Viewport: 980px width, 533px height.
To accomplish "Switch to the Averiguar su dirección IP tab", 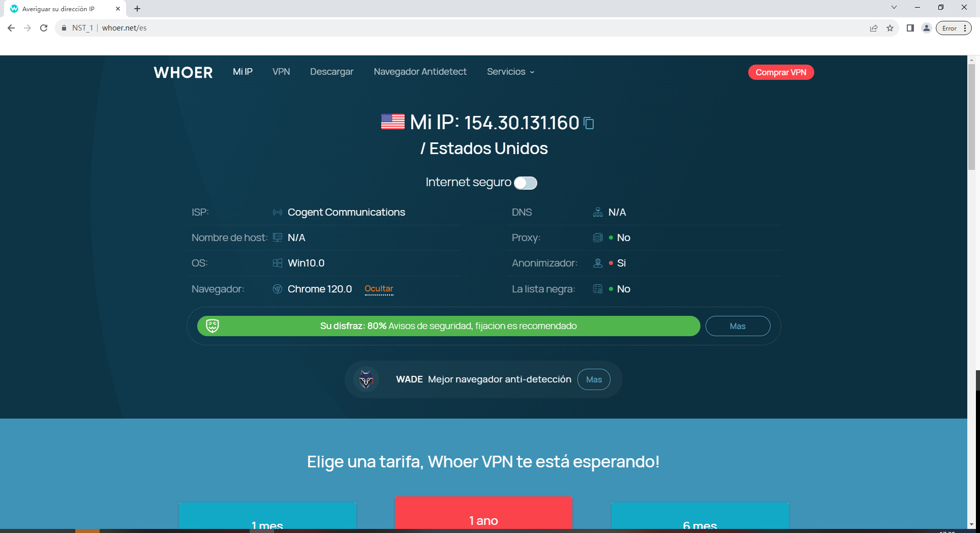I will click(59, 8).
